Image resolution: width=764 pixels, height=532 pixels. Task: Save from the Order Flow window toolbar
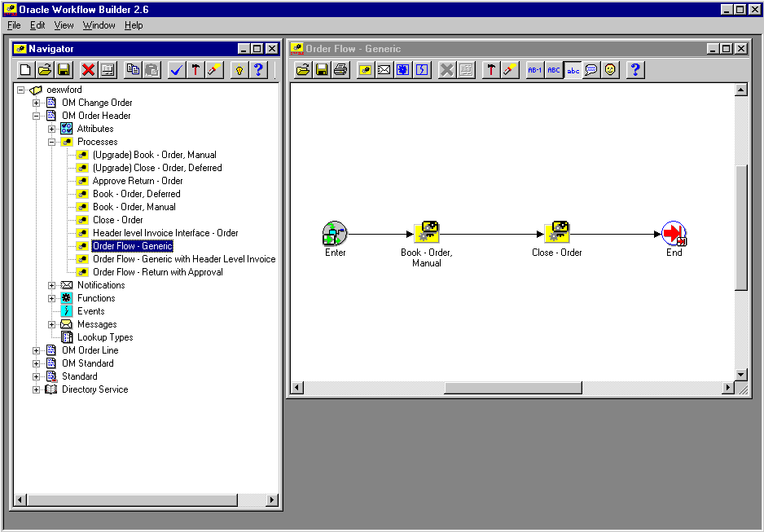(322, 70)
